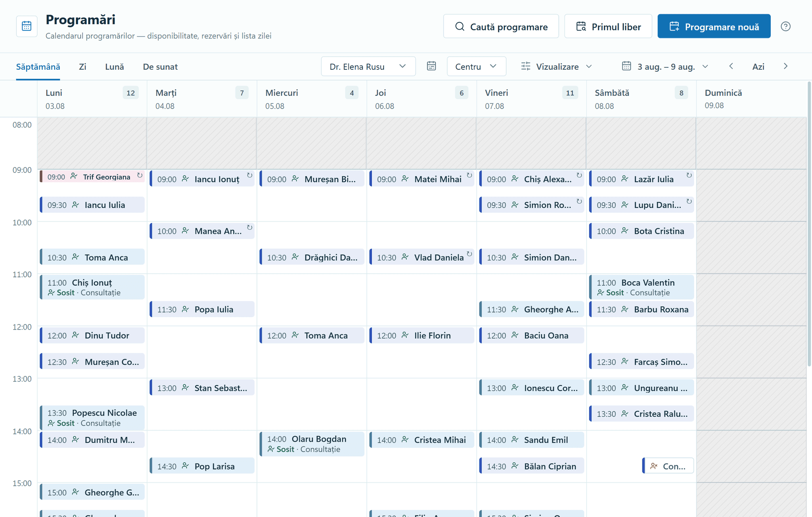Switch to the Săptămână tab
This screenshot has width=812, height=517.
pyautogui.click(x=38, y=67)
